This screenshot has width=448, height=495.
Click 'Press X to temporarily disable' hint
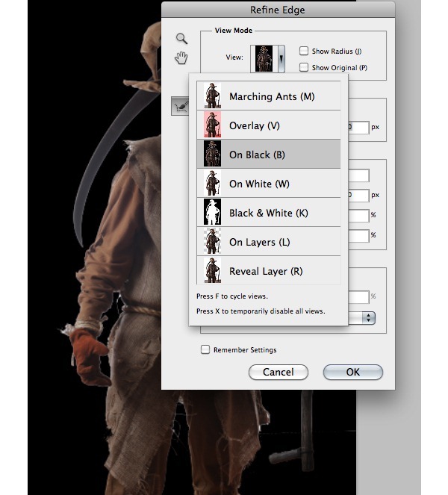tap(261, 311)
